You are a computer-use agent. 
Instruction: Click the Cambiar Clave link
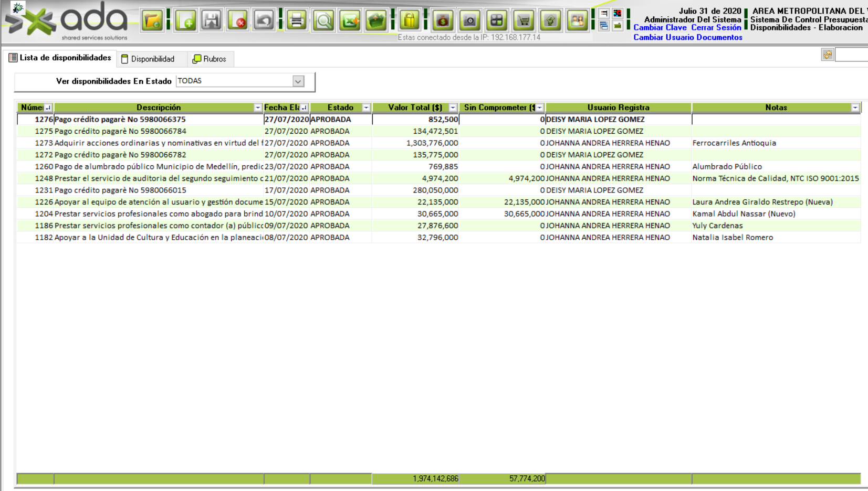pos(660,28)
